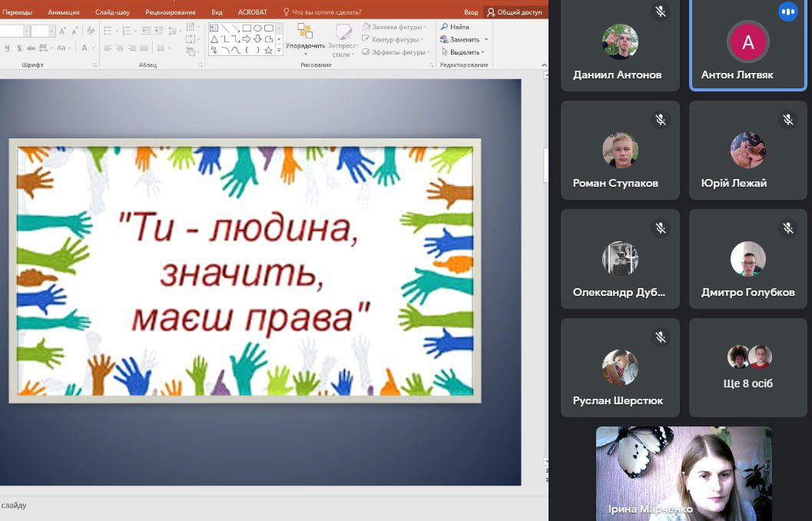Image resolution: width=812 pixels, height=521 pixels.
Task: Open character spacing AV dropdown
Action: coord(45,48)
